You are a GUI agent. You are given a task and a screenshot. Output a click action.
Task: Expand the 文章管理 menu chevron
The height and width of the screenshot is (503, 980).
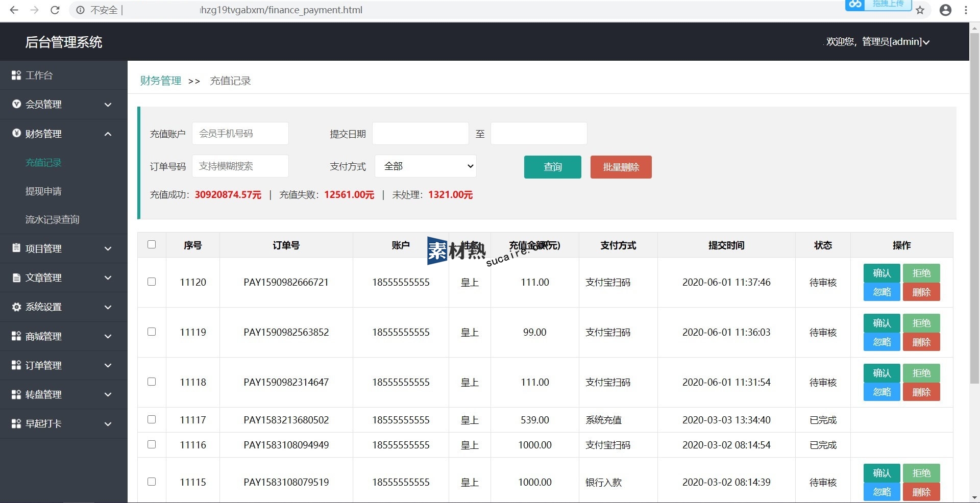[108, 278]
